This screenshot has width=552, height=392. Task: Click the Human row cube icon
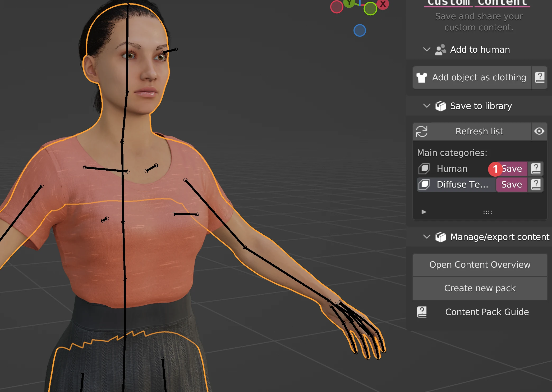click(x=424, y=169)
